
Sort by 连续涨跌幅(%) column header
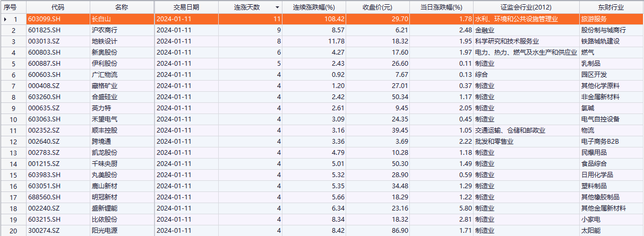[x=314, y=7]
